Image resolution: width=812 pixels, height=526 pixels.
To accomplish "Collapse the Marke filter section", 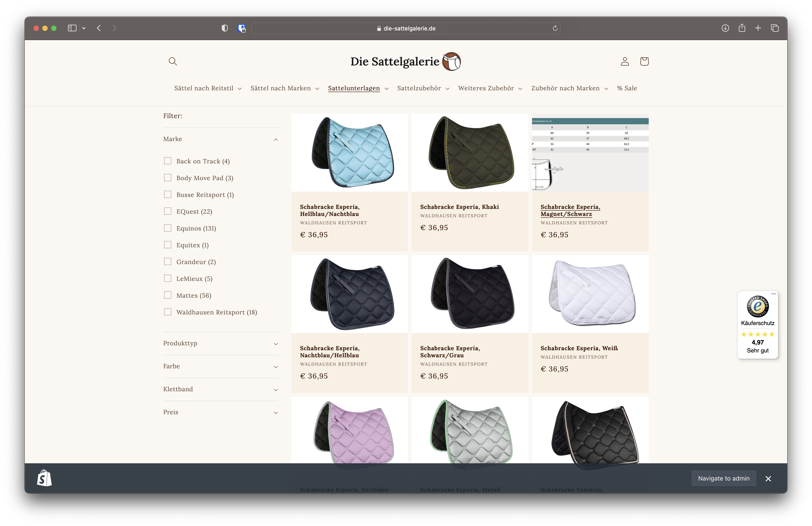I will tap(220, 139).
